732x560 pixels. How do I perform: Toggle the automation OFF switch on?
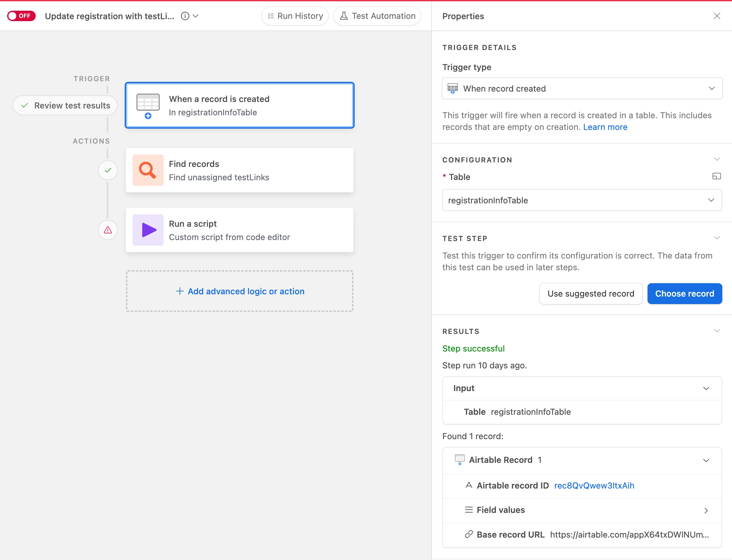[21, 16]
